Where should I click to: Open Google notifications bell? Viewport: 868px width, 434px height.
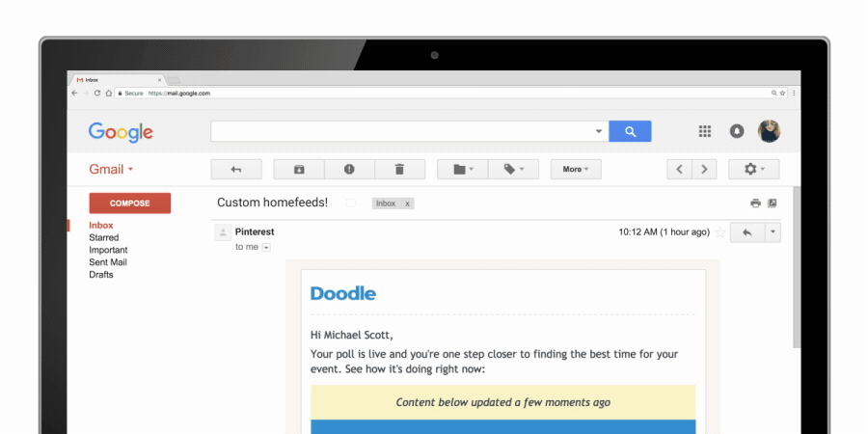point(737,131)
